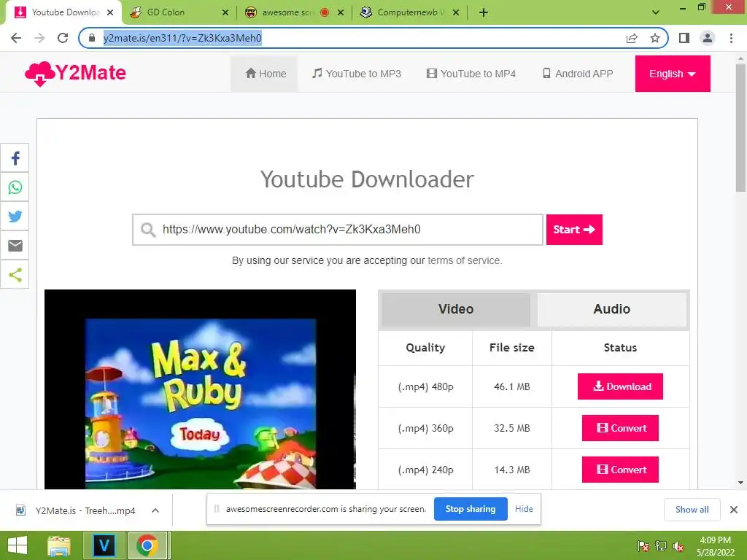Open the tab search chevron
This screenshot has height=560, width=747.
[x=656, y=12]
